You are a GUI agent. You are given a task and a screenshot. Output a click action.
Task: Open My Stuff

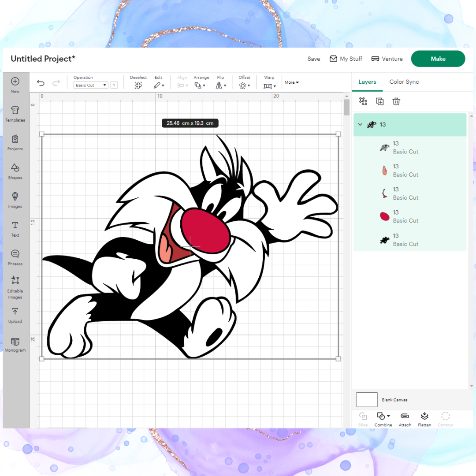coord(346,59)
